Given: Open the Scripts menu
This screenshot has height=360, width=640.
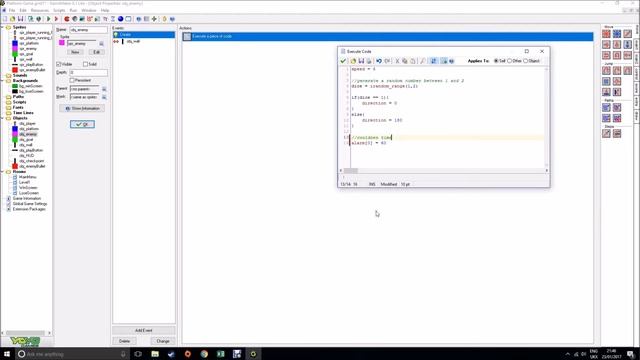Looking at the screenshot, I should (x=59, y=10).
